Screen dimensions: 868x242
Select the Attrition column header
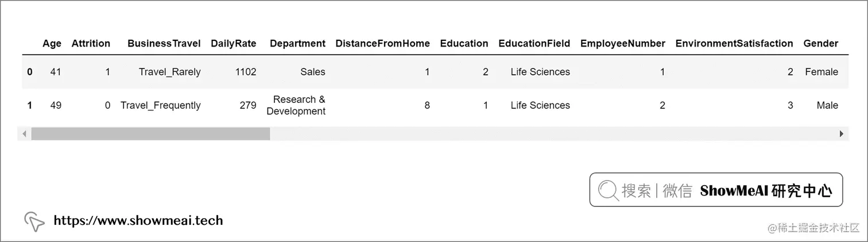tap(91, 44)
